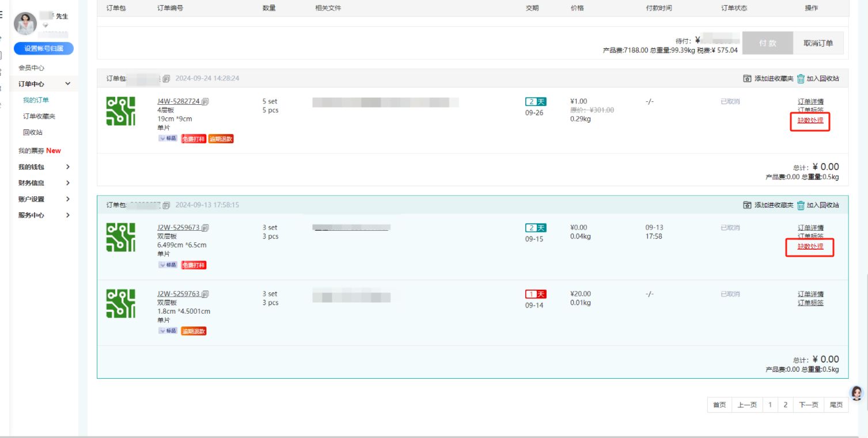Open 缺数处理 link for order J2W-5259673

[x=810, y=246]
